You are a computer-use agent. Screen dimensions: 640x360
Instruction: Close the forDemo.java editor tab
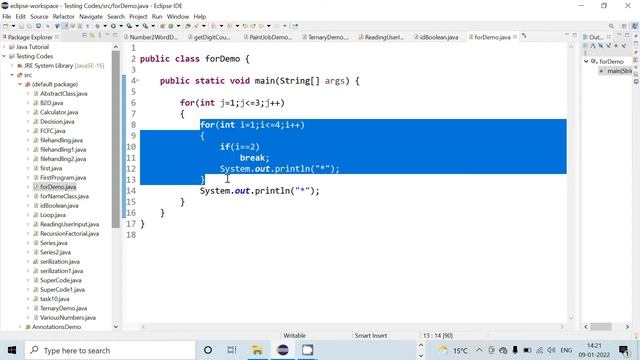515,37
